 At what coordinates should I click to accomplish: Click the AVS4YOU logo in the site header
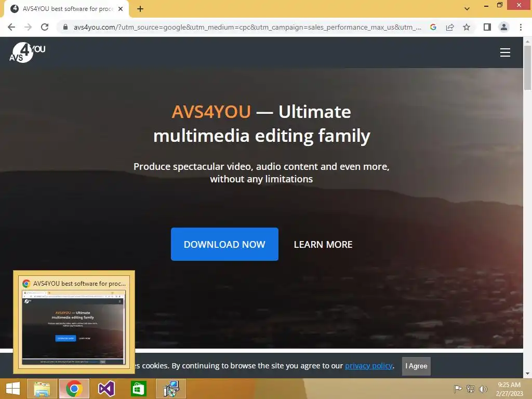point(27,52)
